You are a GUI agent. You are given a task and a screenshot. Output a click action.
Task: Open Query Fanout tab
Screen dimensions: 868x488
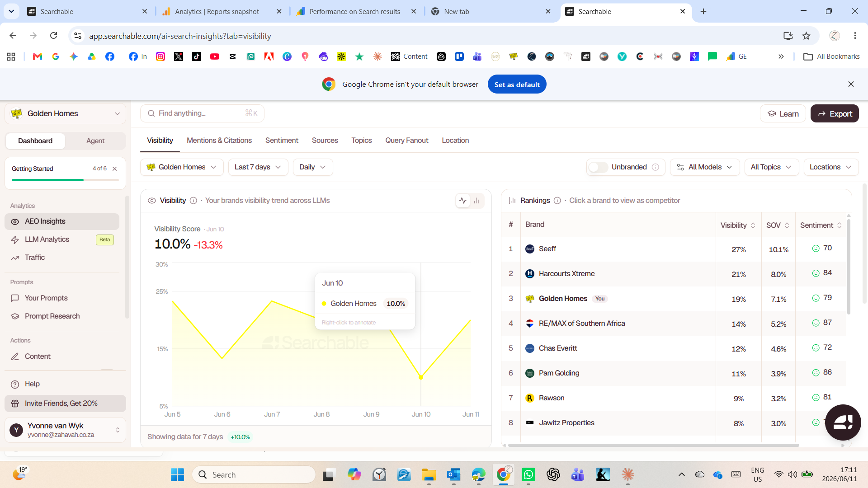(407, 141)
